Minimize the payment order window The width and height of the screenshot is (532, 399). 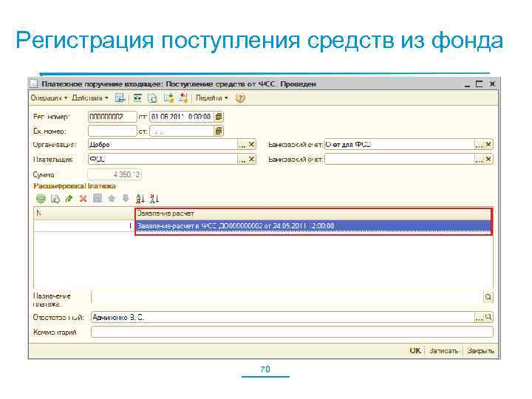[x=467, y=85]
